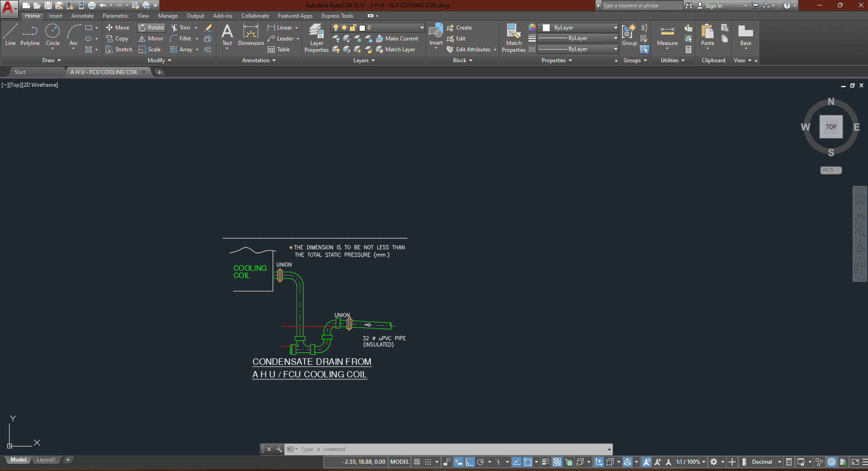Click the Make Current layer button

tap(397, 39)
